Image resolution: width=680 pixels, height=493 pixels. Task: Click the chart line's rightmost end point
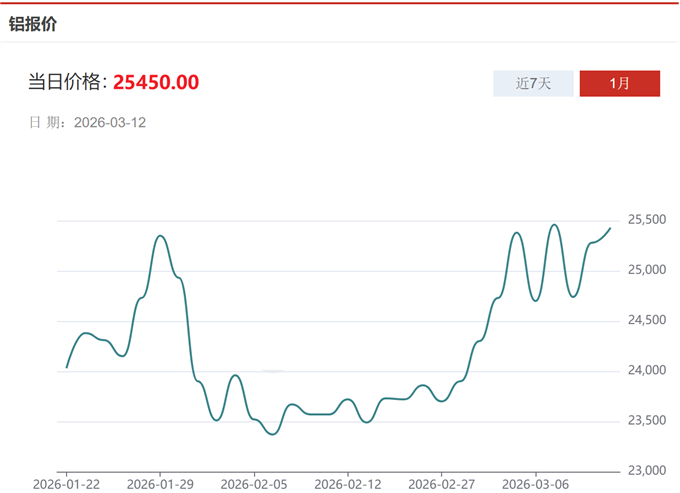(610, 229)
